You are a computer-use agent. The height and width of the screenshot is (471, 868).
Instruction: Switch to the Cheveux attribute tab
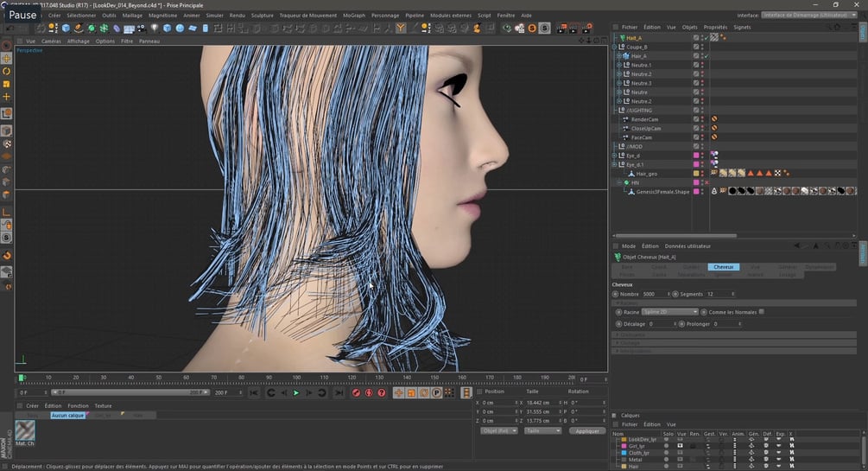point(723,267)
